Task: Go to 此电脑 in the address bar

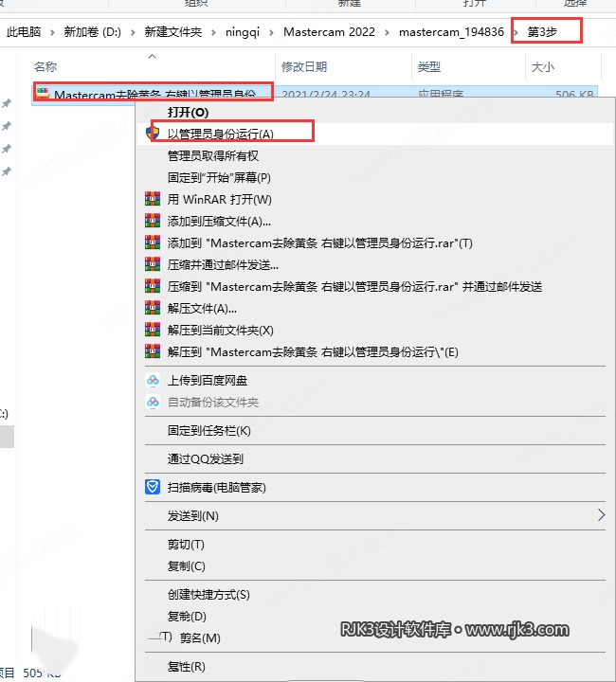Action: click(24, 32)
